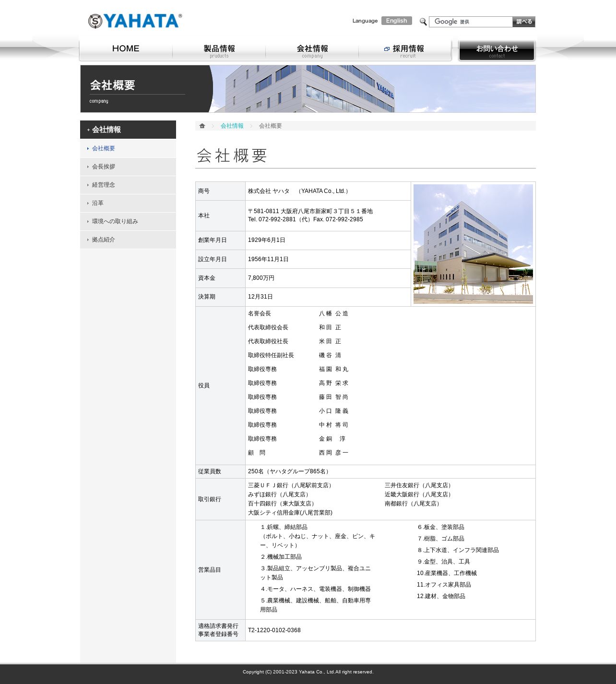The height and width of the screenshot is (684, 616).
Task: Select 沿革 in the sidebar
Action: point(128,203)
